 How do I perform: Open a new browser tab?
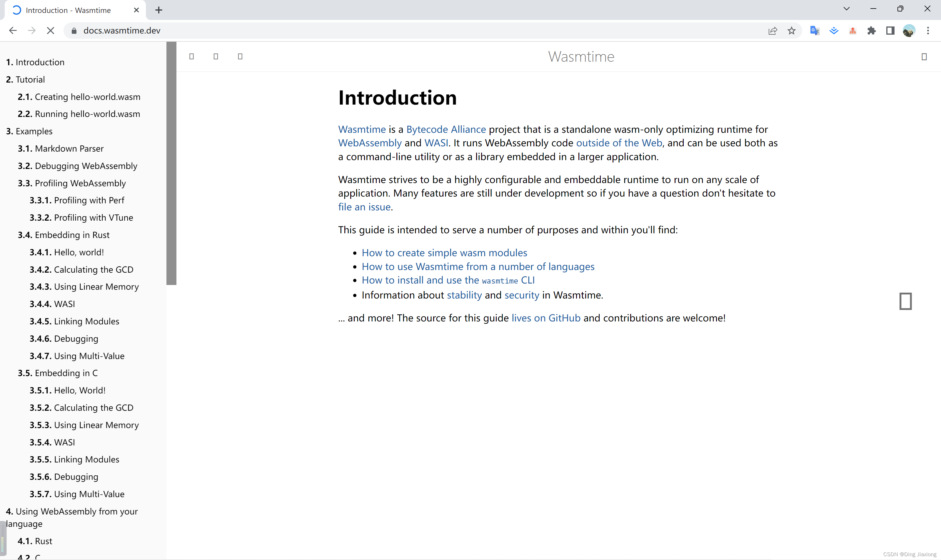158,10
